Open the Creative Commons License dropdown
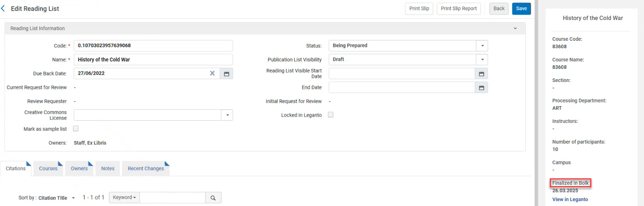This screenshot has width=644, height=206. (227, 115)
